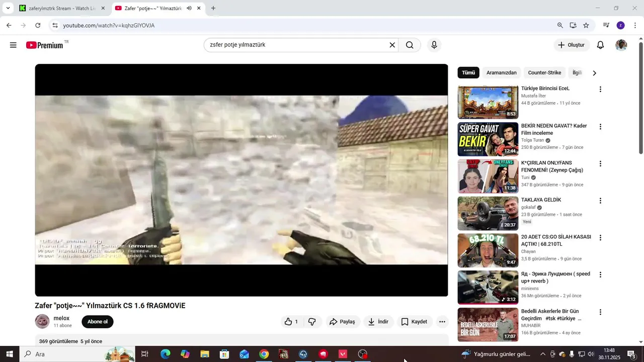Open Bedelli Askerlerle Bir Gün title
Viewport: 644px width, 362px height.
tap(551, 315)
